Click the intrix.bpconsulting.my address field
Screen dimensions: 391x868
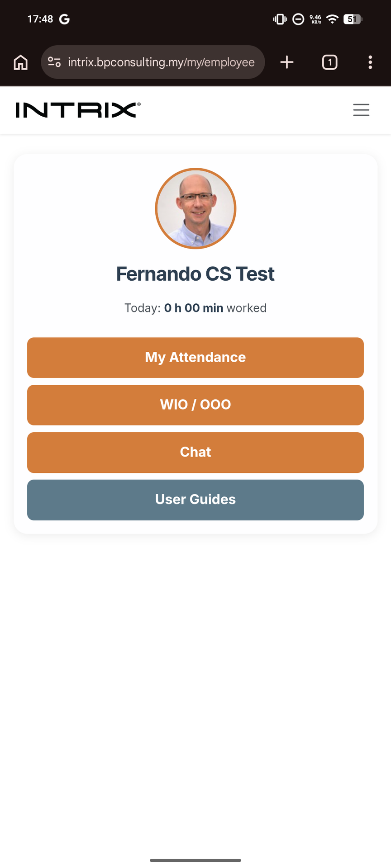161,62
